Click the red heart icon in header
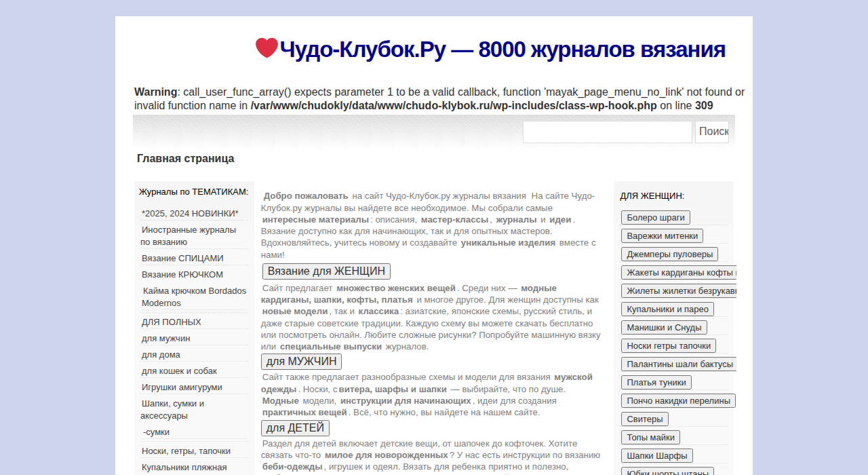 (267, 48)
